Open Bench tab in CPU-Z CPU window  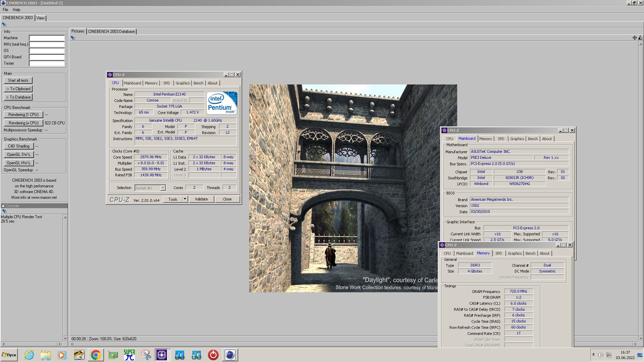pyautogui.click(x=198, y=83)
